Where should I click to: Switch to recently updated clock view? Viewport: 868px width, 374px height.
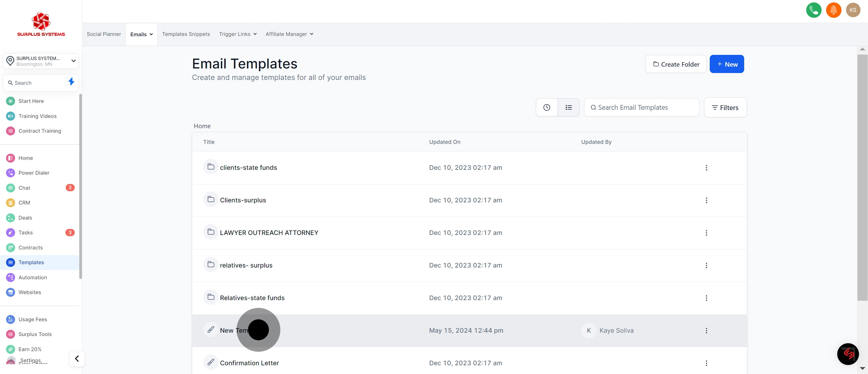point(546,108)
